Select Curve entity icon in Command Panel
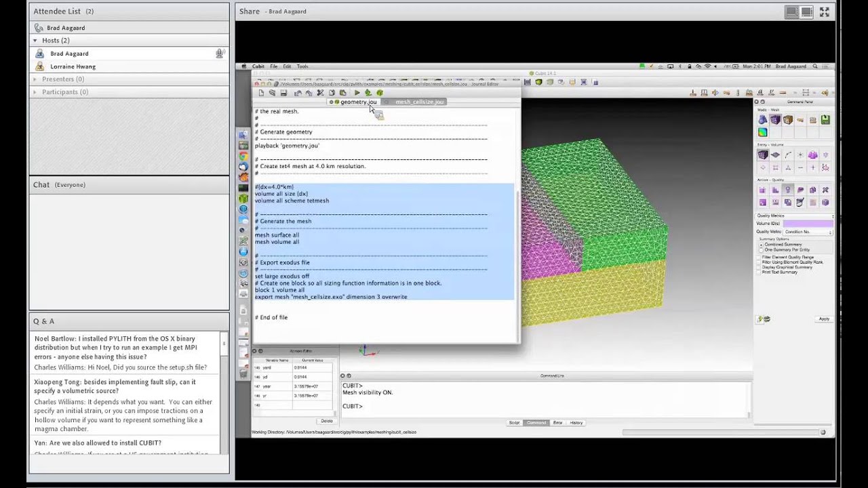This screenshot has width=868, height=488. click(788, 155)
